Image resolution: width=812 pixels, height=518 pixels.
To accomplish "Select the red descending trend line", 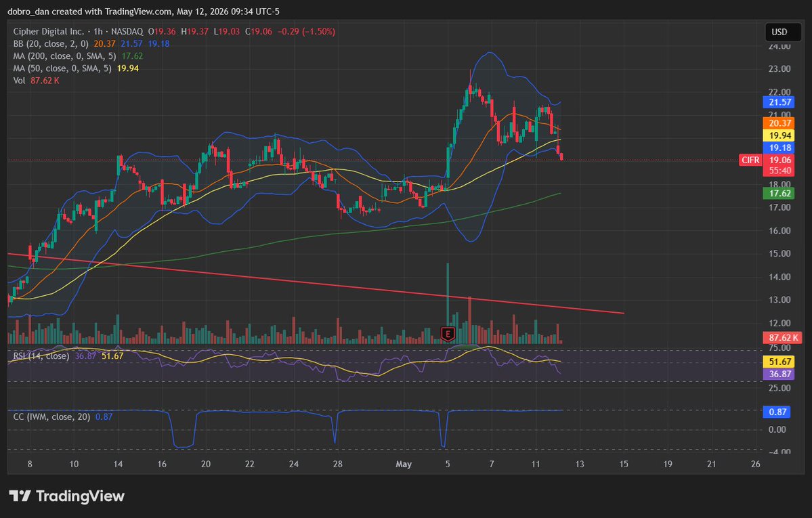I will (316, 283).
